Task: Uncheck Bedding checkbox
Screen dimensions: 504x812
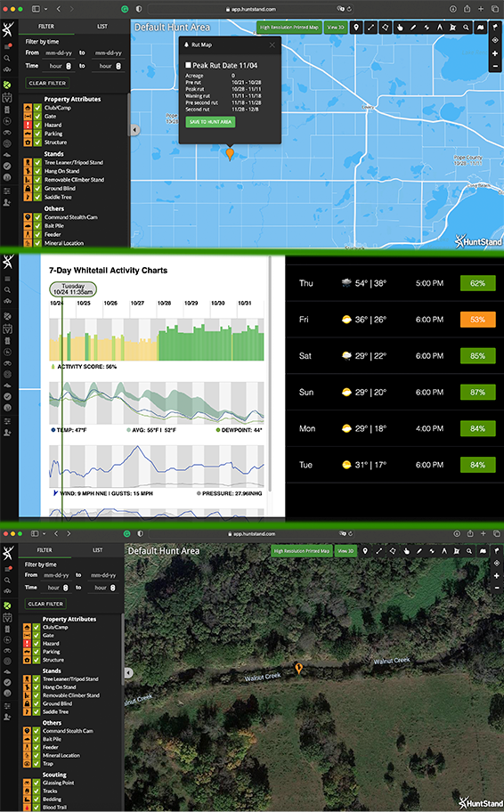Action: (37, 799)
